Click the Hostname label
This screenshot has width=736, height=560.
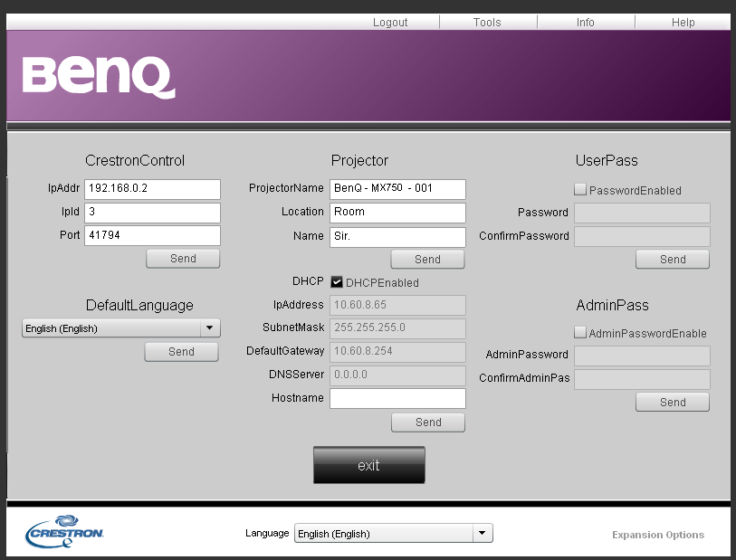click(298, 398)
